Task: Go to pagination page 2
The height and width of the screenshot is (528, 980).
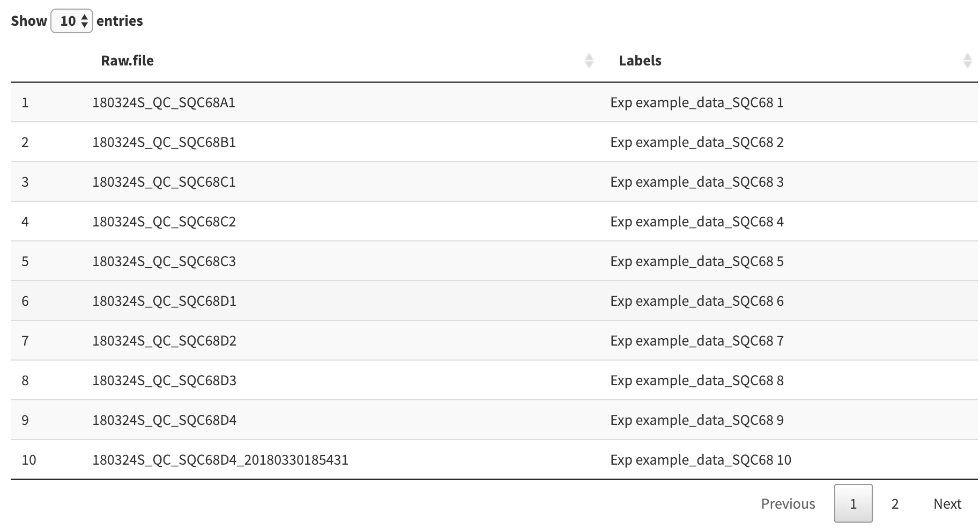Action: point(895,503)
